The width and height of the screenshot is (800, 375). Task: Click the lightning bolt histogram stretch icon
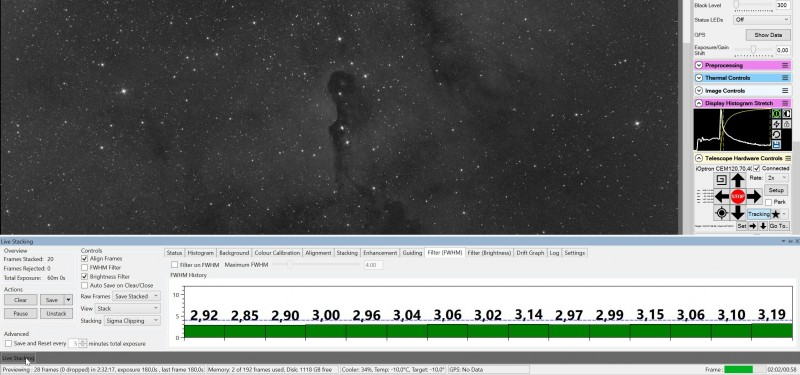pyautogui.click(x=776, y=124)
